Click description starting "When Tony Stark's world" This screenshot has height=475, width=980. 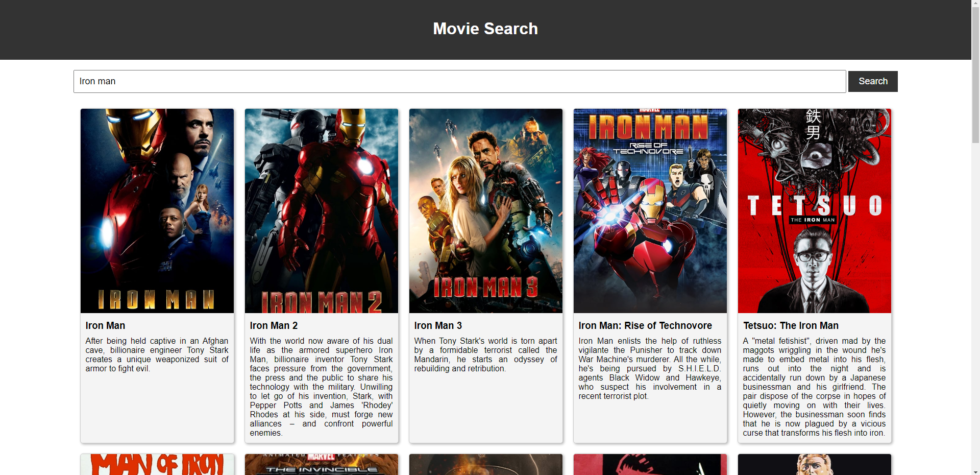click(486, 354)
